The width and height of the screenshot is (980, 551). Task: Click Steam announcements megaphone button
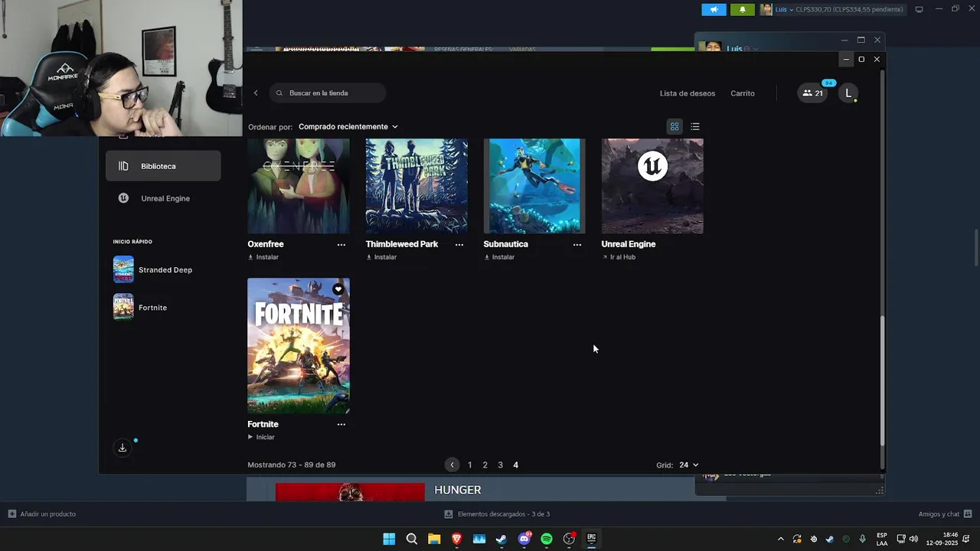714,9
